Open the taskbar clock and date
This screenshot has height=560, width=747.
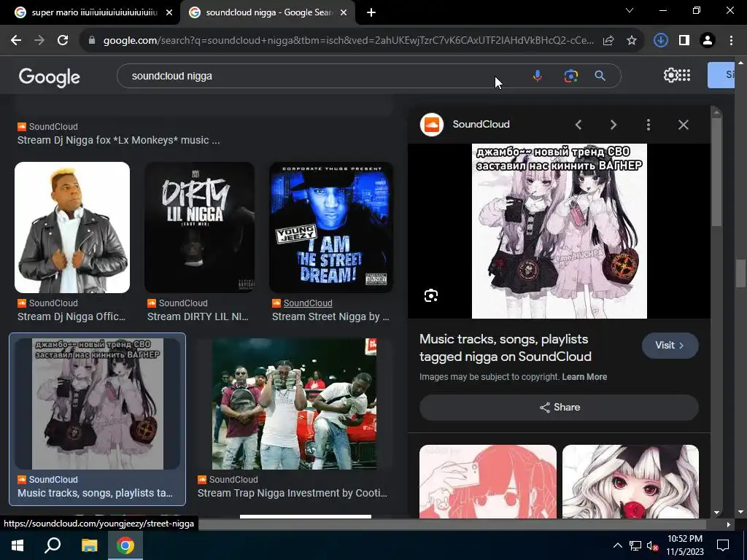[685, 545]
